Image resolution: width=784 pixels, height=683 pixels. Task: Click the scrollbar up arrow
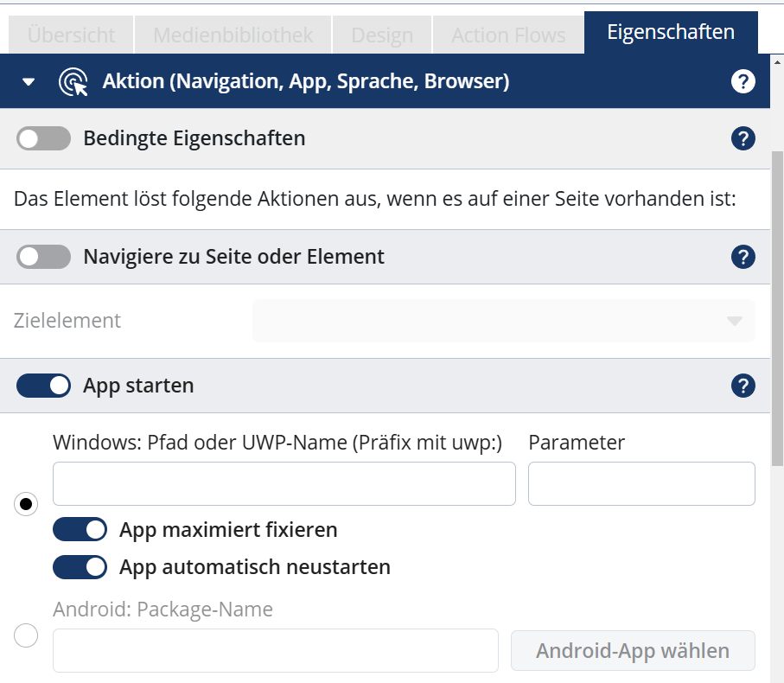click(775, 61)
